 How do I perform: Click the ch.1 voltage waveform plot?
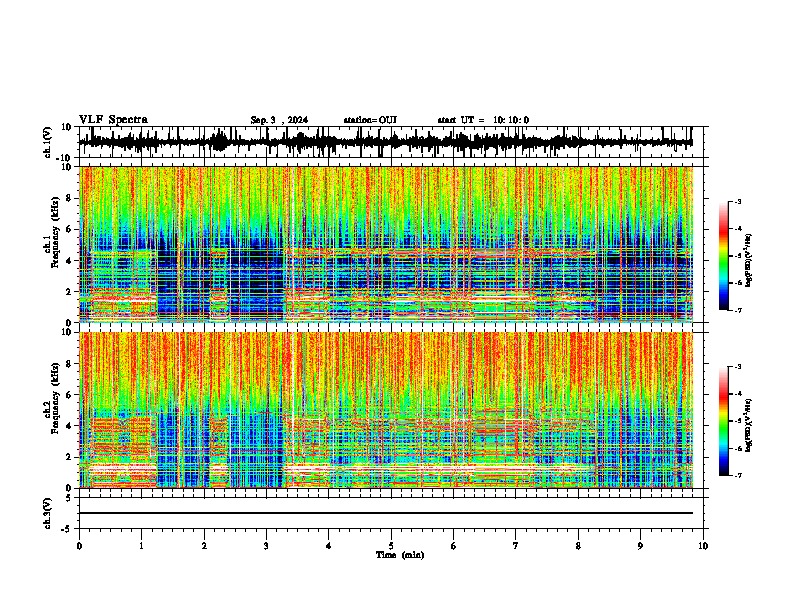click(390, 142)
